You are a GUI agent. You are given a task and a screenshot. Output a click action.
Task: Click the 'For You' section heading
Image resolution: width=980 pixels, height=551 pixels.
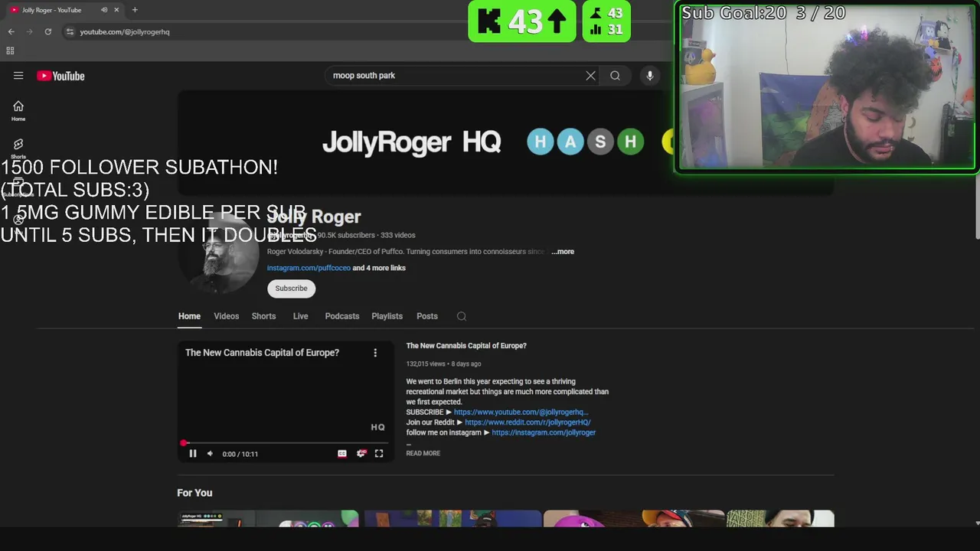[x=194, y=493]
